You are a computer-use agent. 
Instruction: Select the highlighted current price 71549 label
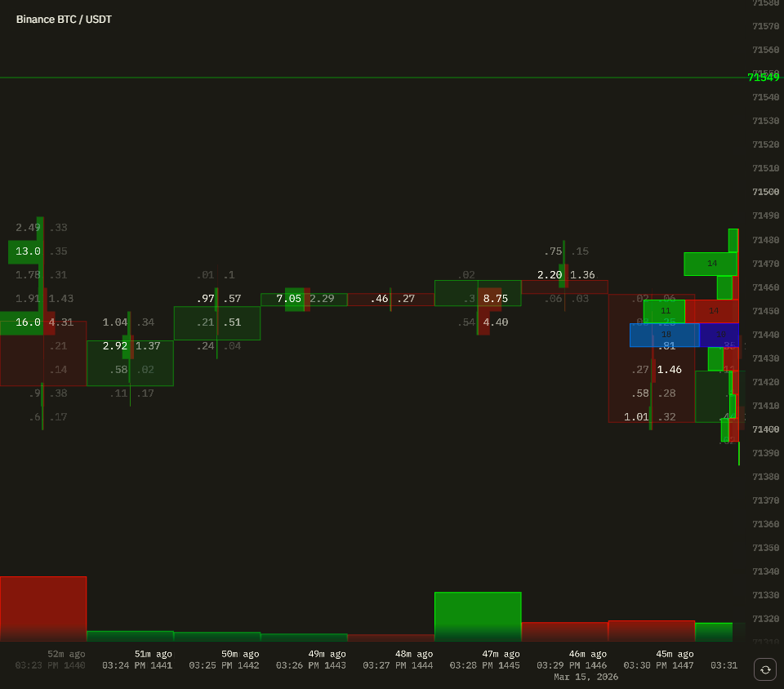click(764, 77)
